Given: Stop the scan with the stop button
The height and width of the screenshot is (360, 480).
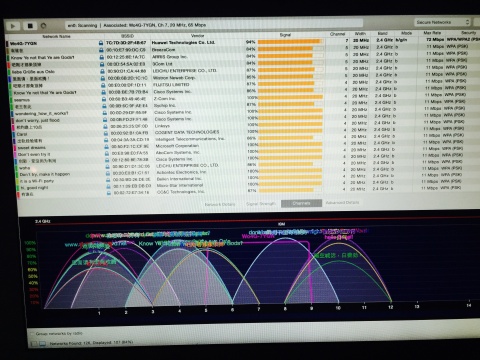Looking at the screenshot, I should (30, 26).
